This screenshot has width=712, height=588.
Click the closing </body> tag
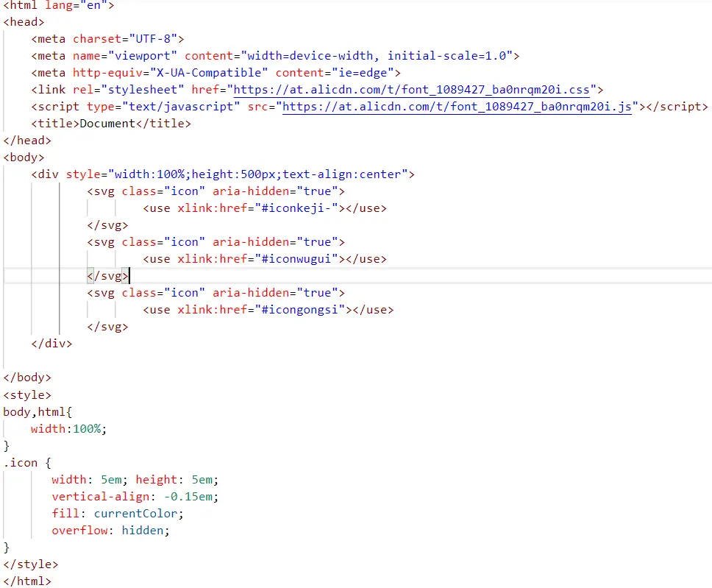pyautogui.click(x=27, y=378)
